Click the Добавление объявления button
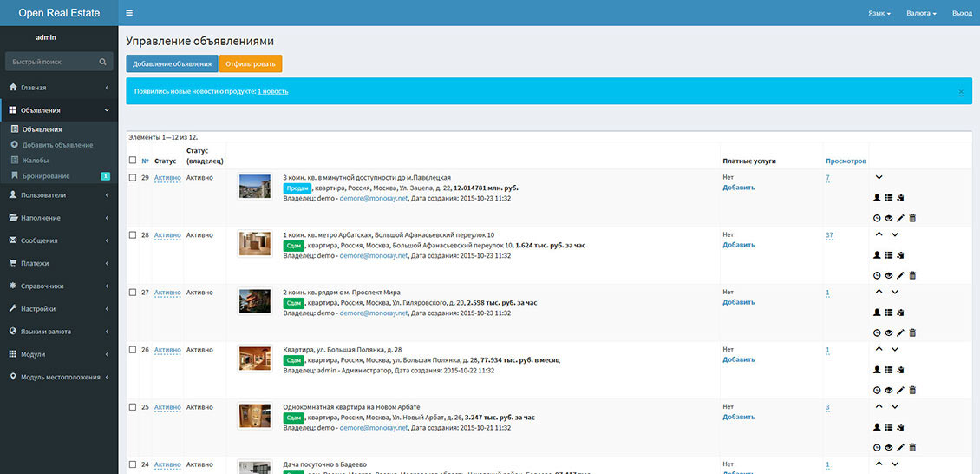Image resolution: width=980 pixels, height=474 pixels. (172, 64)
